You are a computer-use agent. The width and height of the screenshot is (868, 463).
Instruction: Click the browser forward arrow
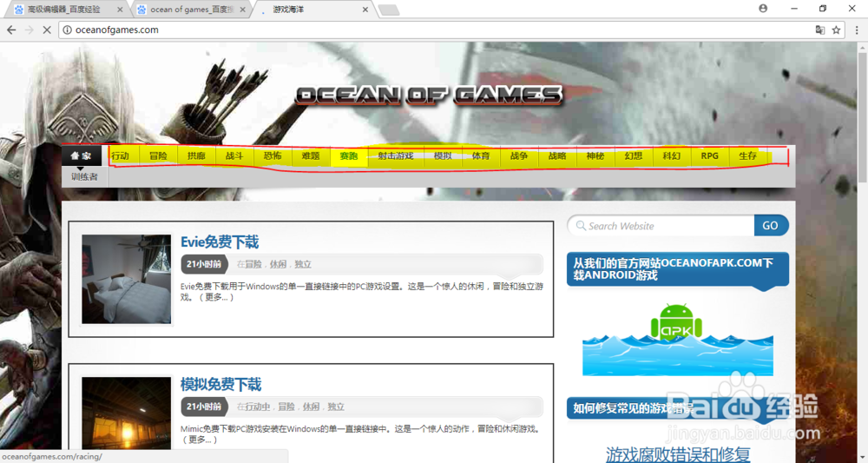[30, 30]
